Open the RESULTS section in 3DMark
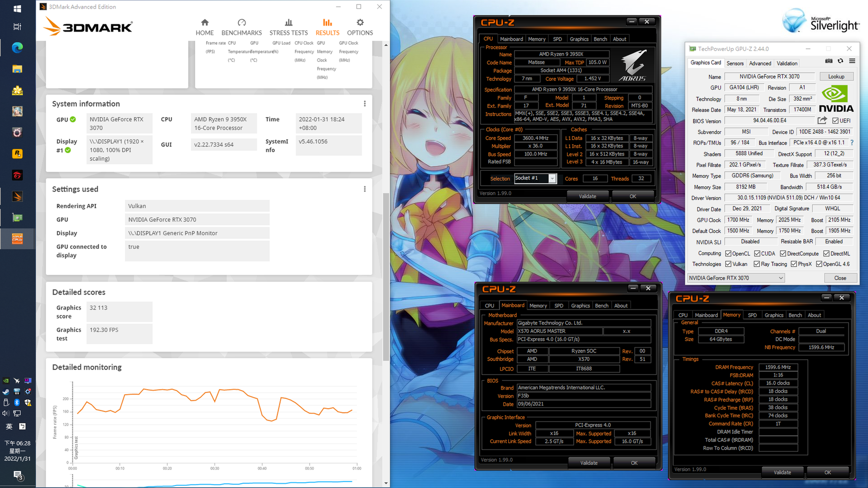 327,27
